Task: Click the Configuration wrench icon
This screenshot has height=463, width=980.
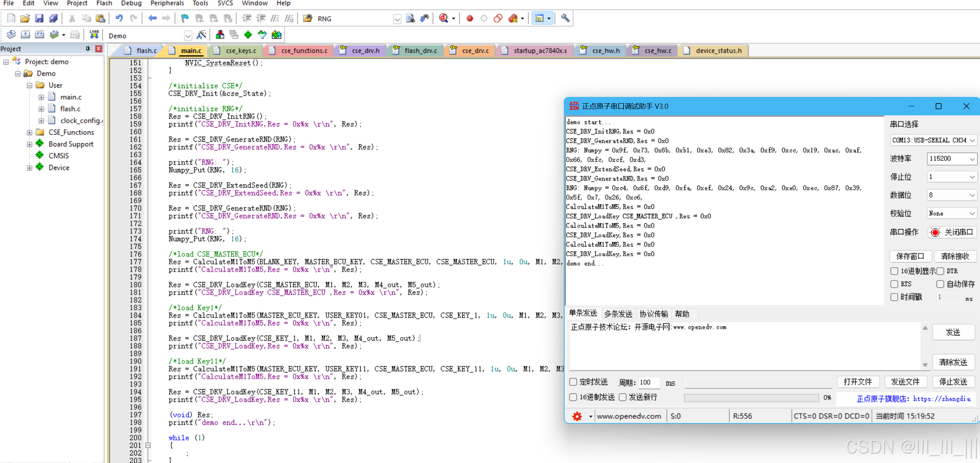Action: pos(565,18)
